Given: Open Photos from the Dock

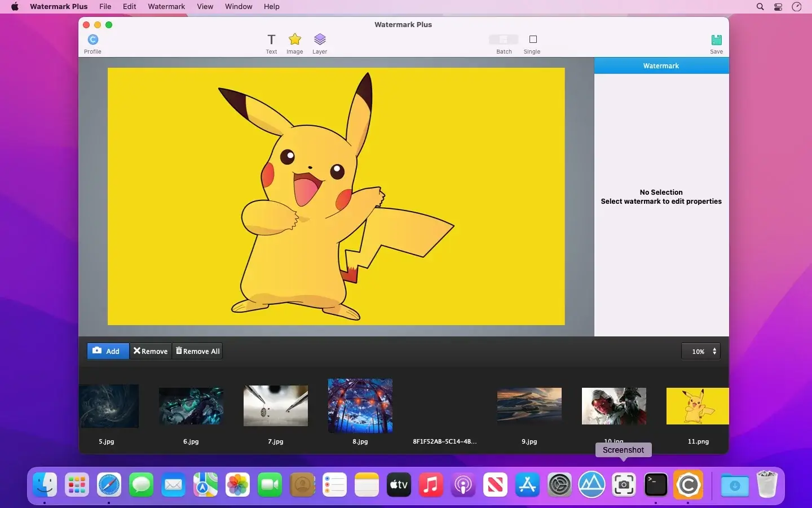Looking at the screenshot, I should (237, 485).
